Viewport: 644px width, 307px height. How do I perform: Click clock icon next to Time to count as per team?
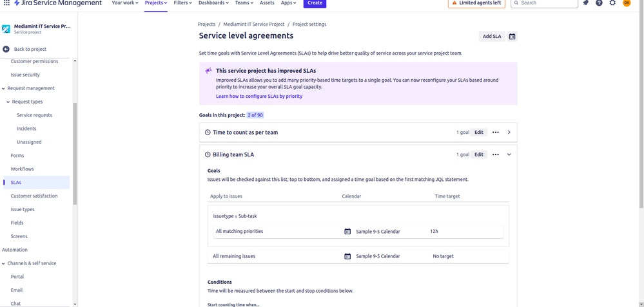coord(208,133)
